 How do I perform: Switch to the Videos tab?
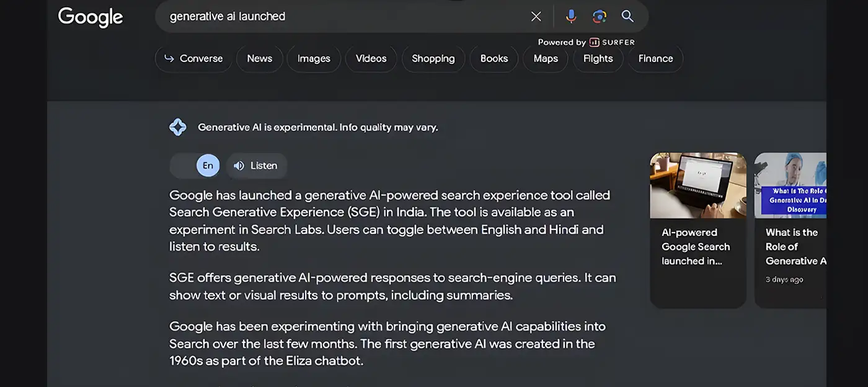point(370,58)
